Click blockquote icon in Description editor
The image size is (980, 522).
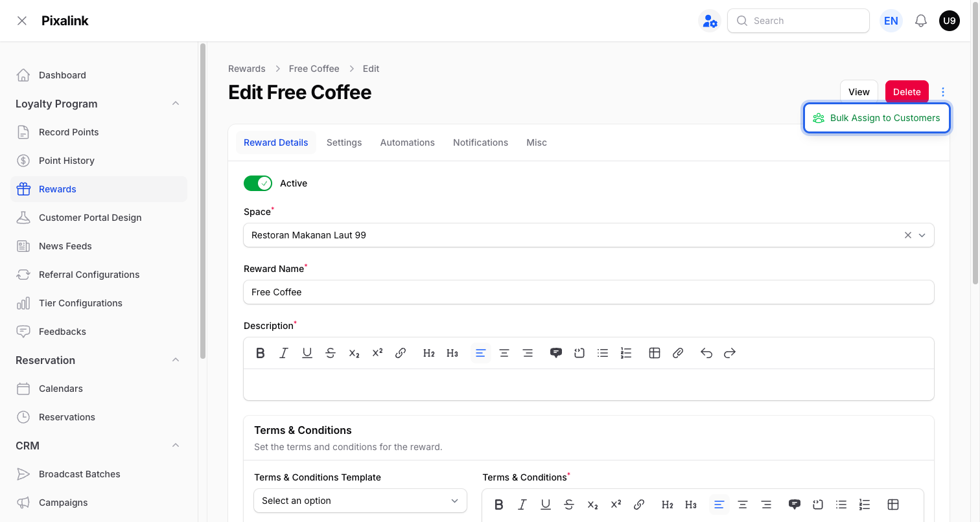556,353
